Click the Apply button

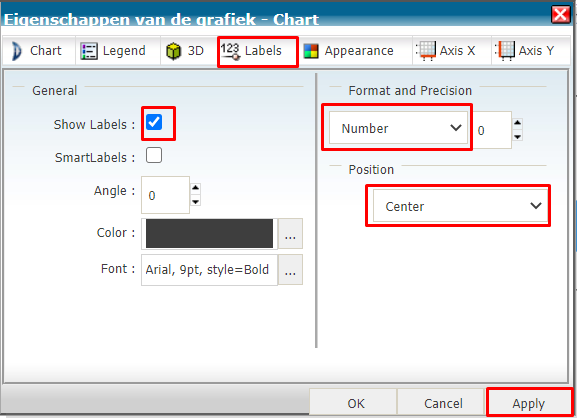tap(528, 403)
